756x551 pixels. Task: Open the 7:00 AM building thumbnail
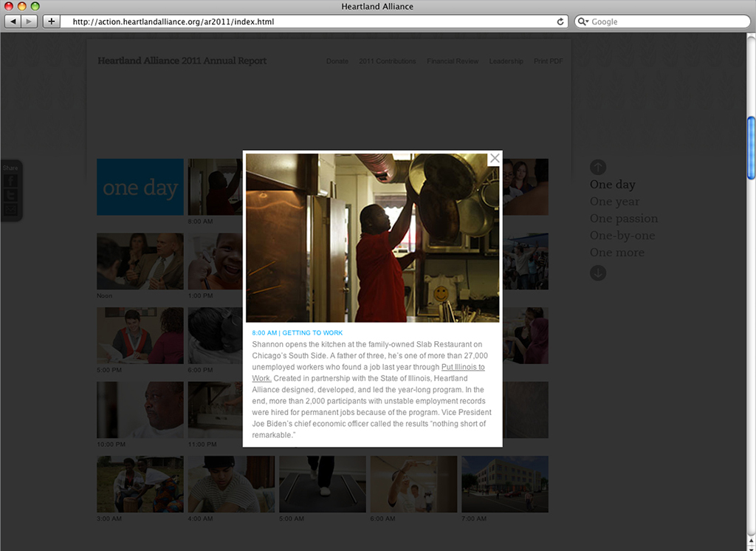[505, 484]
